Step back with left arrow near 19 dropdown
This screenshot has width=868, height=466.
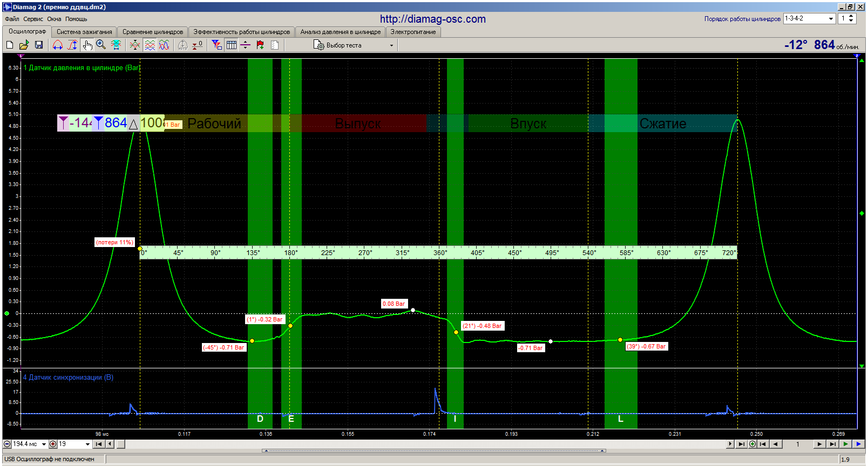coord(110,444)
